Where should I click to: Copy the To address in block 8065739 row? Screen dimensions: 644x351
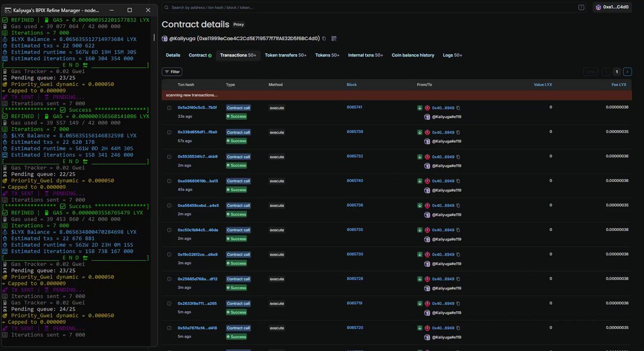458,132
